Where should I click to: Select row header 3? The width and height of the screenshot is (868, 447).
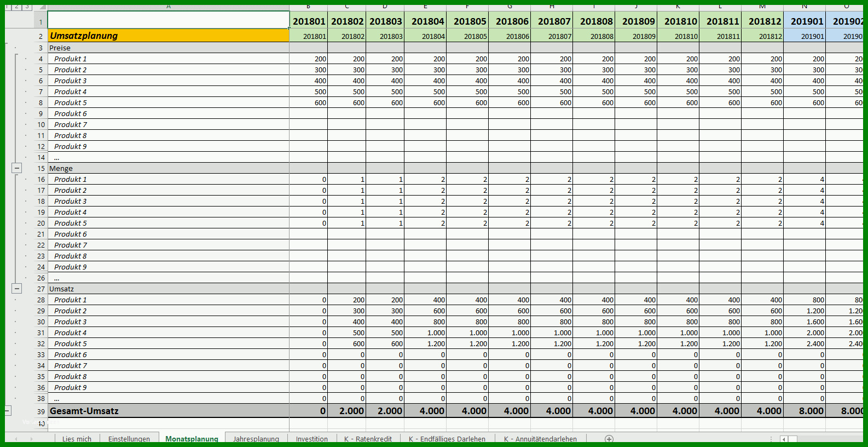40,48
